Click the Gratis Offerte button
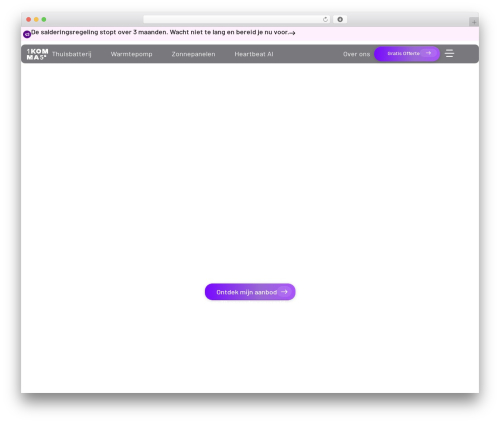The height and width of the screenshot is (423, 500). (x=407, y=53)
